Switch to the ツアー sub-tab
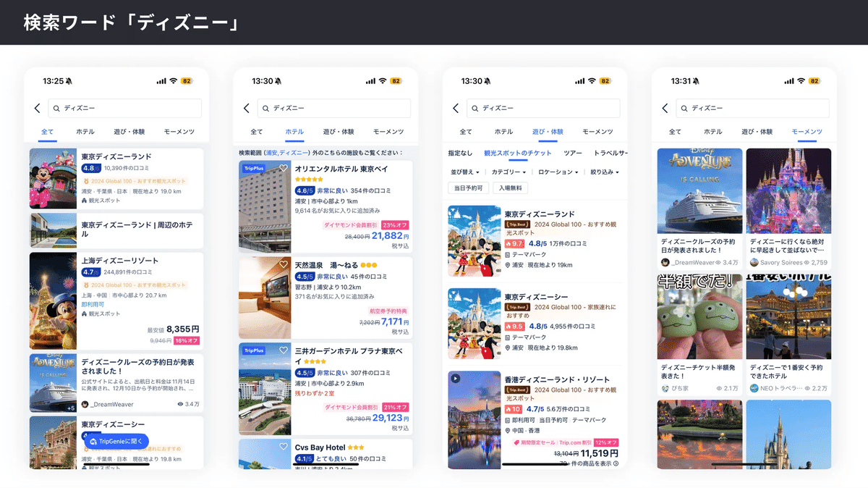The image size is (868, 488). (x=573, y=153)
